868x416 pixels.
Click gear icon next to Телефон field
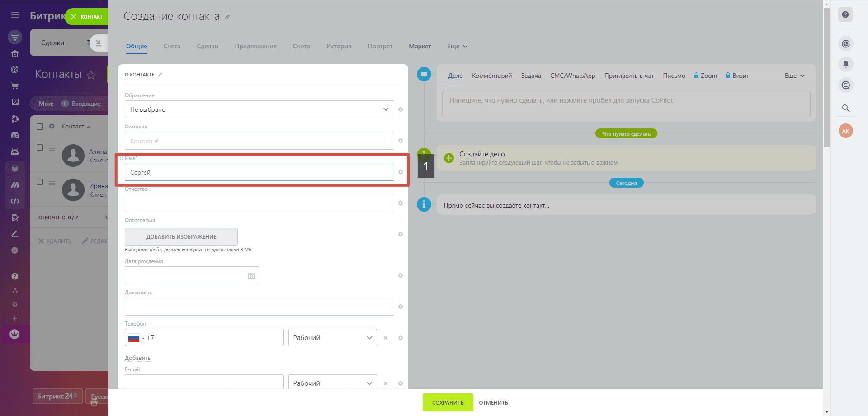(x=401, y=338)
